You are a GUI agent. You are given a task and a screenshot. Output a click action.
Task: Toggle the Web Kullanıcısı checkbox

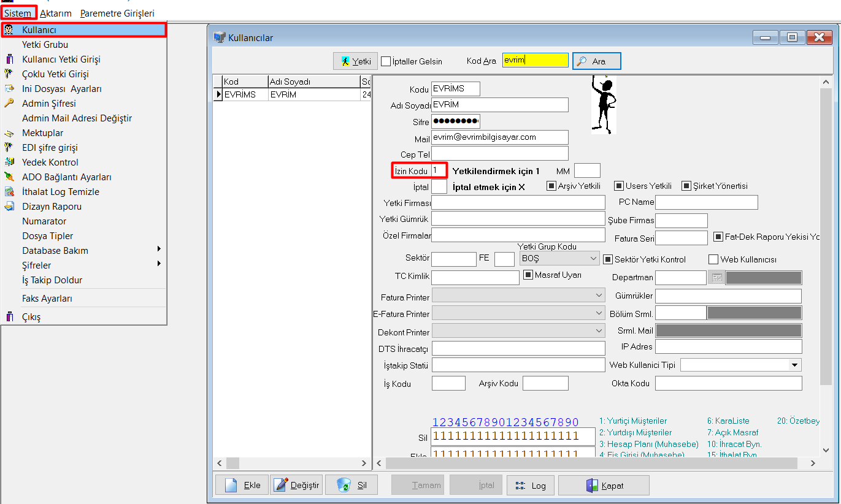point(713,259)
